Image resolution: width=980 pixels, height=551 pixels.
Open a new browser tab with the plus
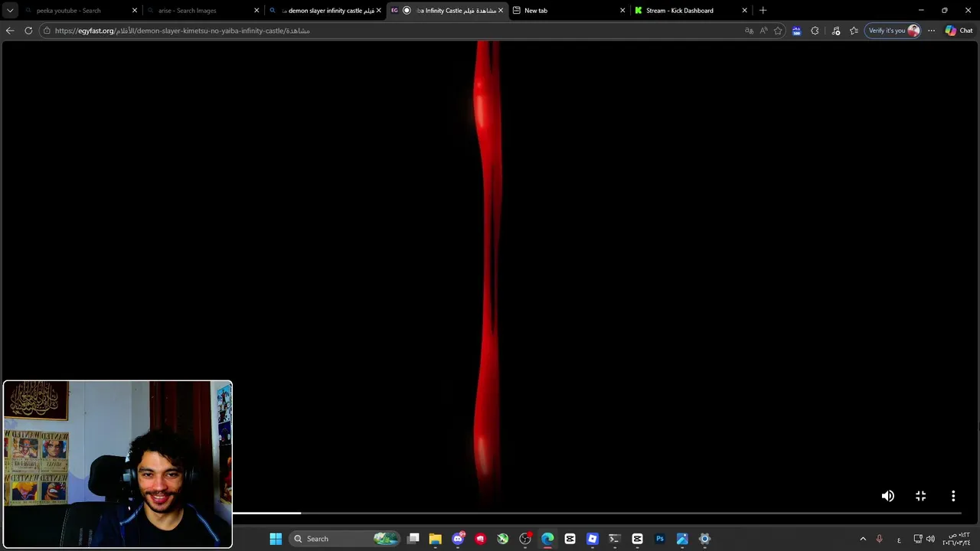point(763,11)
